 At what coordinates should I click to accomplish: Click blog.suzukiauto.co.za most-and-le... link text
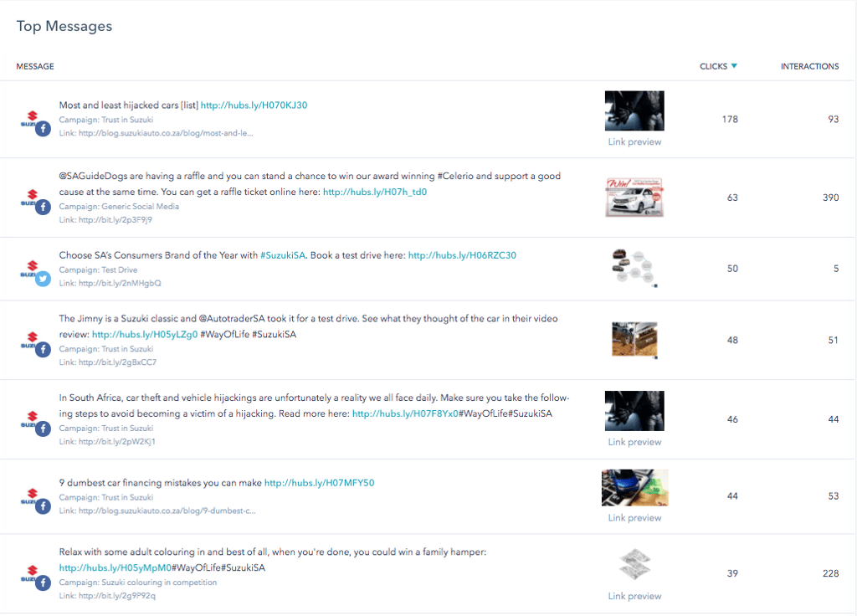click(156, 133)
